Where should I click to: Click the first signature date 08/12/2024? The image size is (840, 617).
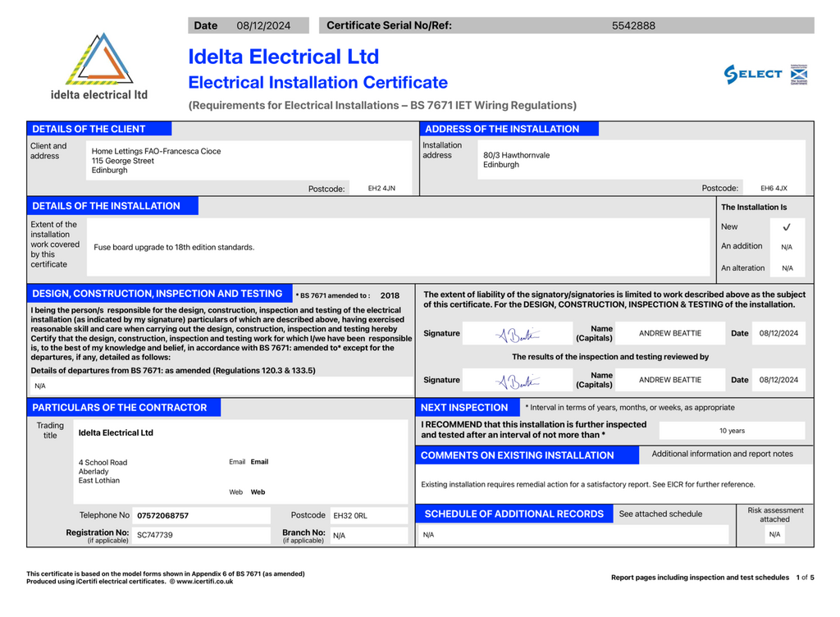pyautogui.click(x=778, y=333)
